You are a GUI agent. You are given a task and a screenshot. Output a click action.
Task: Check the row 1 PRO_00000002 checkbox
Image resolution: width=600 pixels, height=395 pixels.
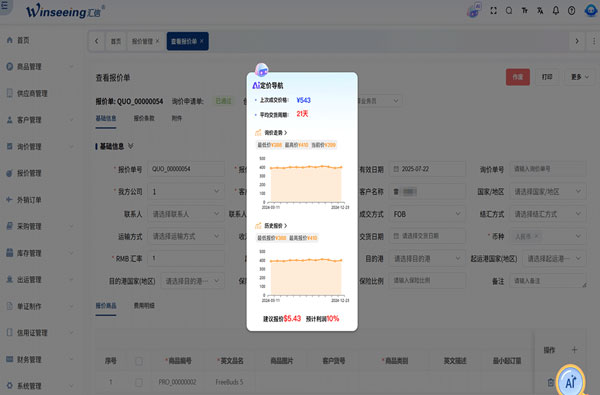click(x=139, y=382)
